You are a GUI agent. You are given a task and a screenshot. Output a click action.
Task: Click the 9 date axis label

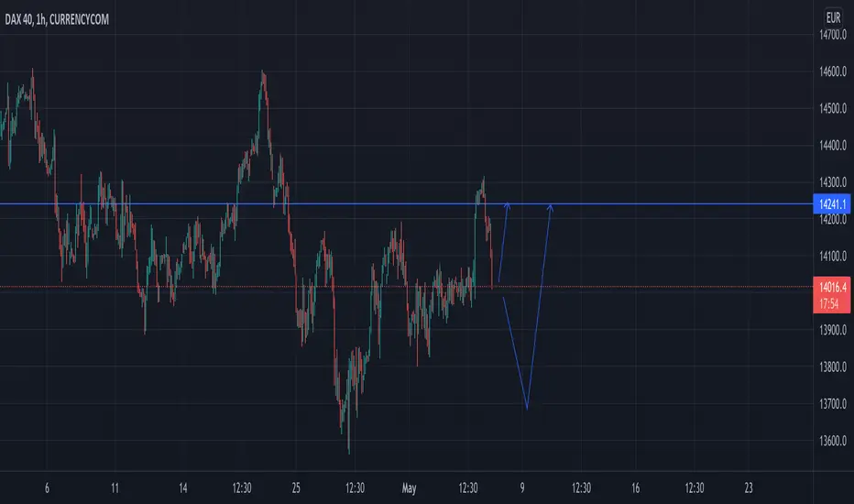point(522,488)
